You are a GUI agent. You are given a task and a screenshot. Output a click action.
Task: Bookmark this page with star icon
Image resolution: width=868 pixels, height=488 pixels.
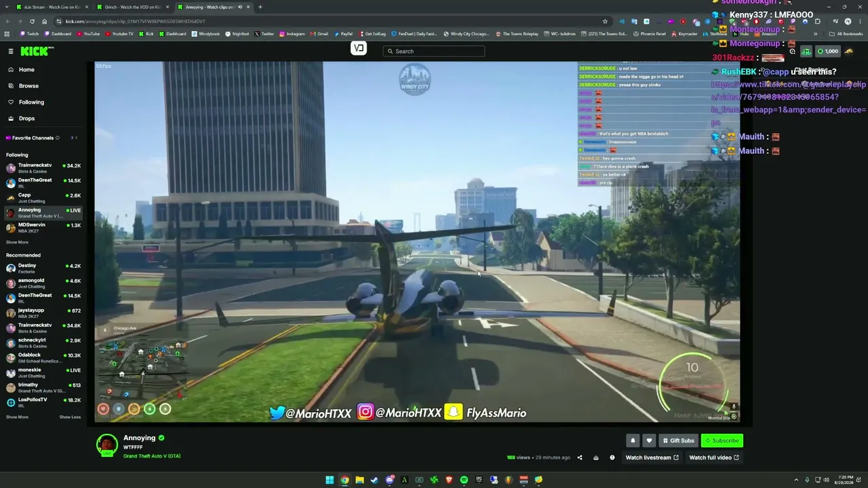tap(605, 21)
